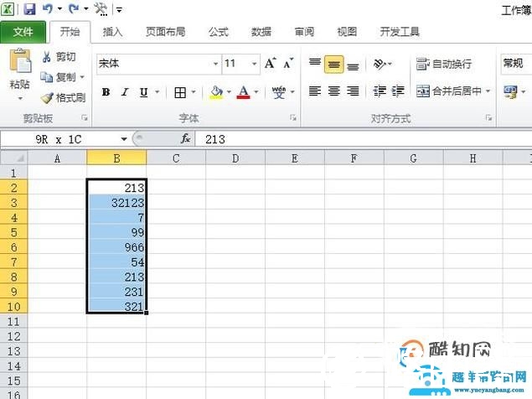Click the Undo arrow icon
This screenshot has height=399, width=532.
pos(47,8)
